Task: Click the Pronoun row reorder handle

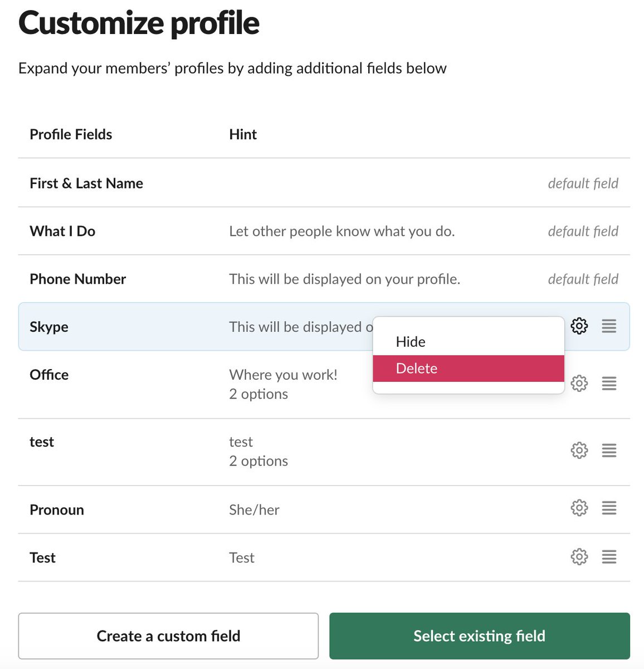Action: (609, 508)
